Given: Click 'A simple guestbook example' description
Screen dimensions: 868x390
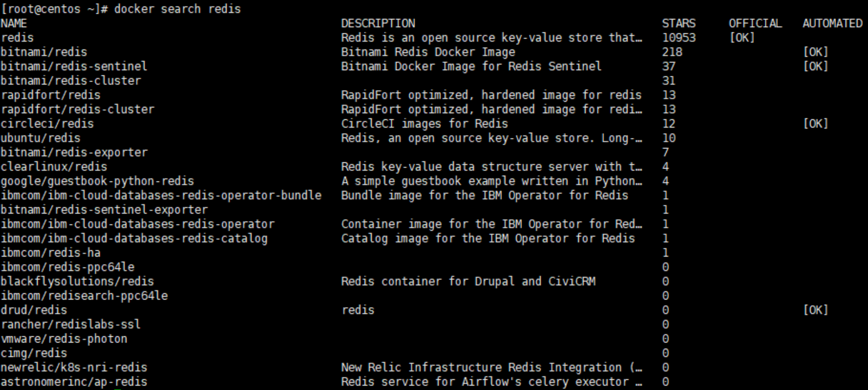Looking at the screenshot, I should (491, 181).
